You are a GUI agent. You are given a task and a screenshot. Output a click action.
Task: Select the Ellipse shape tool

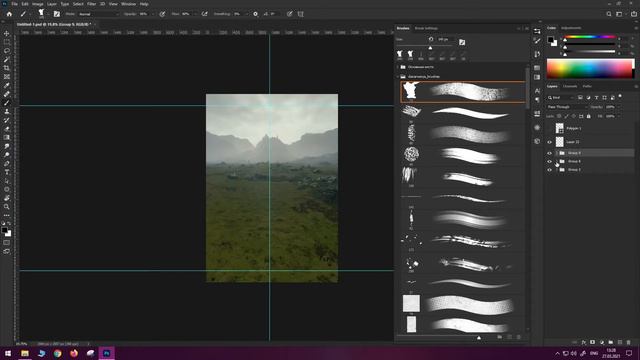(x=7, y=189)
